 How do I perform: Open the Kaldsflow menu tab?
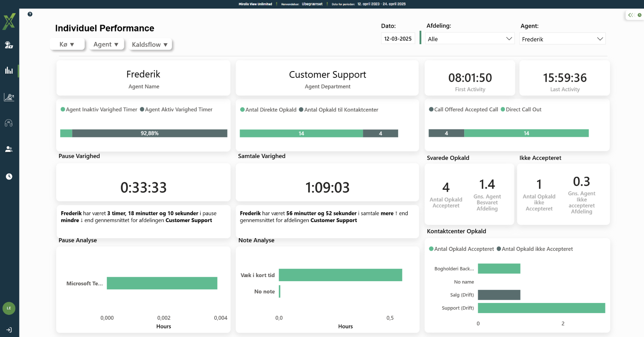pos(149,45)
